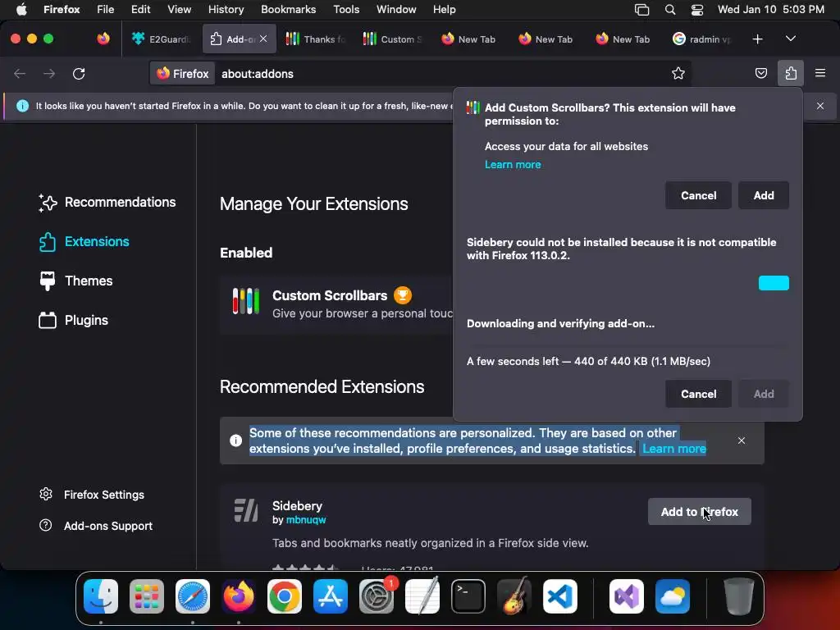Click the info icon in recommendations notice
The width and height of the screenshot is (840, 630).
click(x=235, y=441)
